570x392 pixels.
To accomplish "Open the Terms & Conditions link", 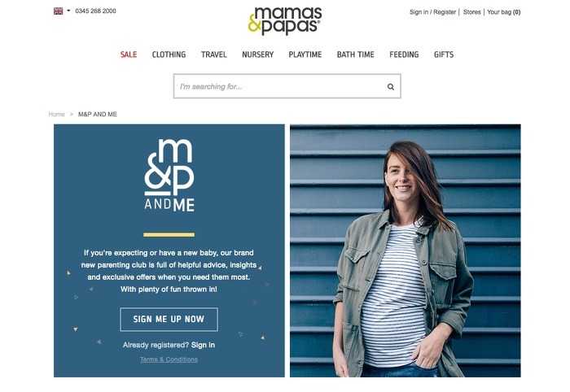I will click(x=169, y=359).
